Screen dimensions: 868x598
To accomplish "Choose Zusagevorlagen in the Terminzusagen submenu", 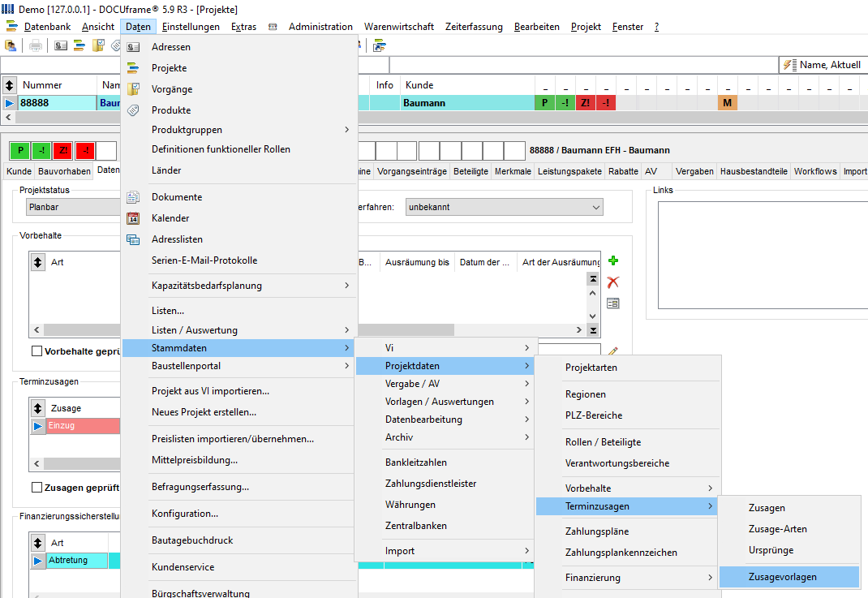I will (x=789, y=577).
